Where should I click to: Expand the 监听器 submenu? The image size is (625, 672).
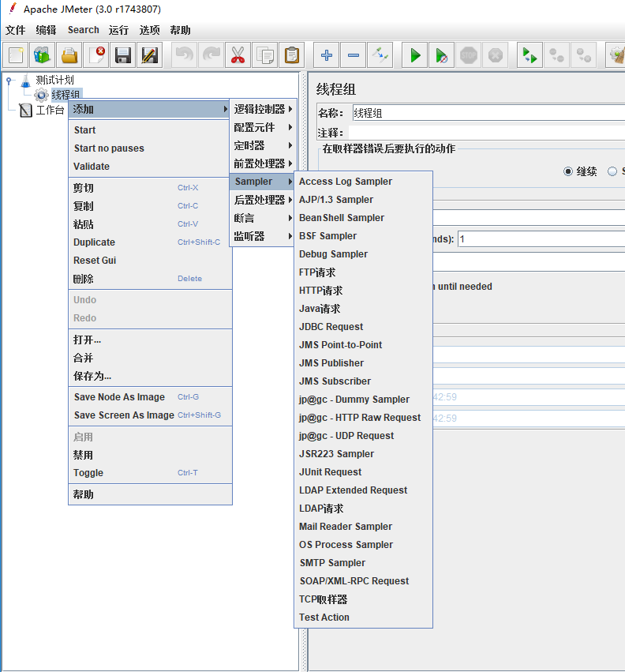[x=263, y=236]
